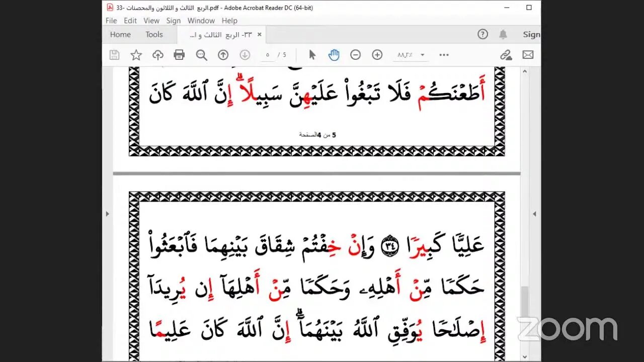Close the document tab
The width and height of the screenshot is (644, 362).
(x=260, y=35)
